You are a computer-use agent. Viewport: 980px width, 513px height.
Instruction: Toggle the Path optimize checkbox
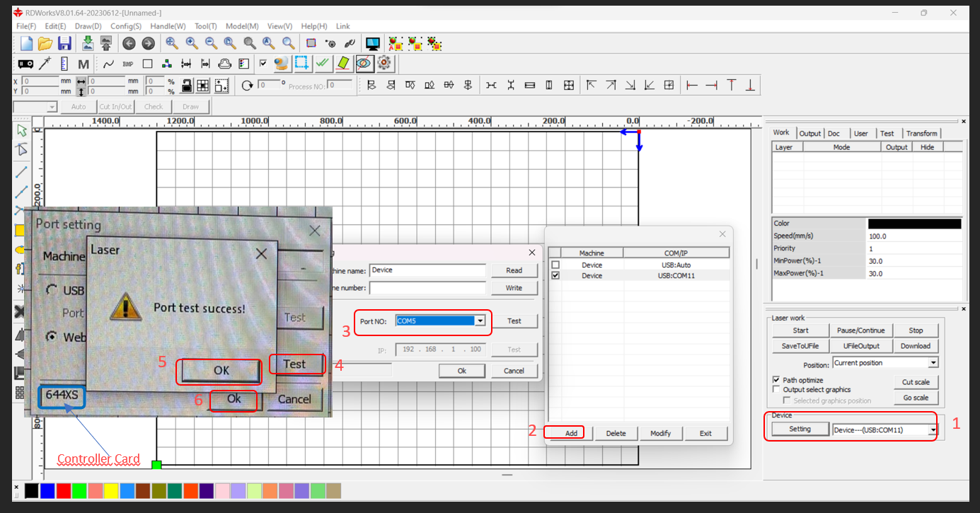[x=776, y=380]
